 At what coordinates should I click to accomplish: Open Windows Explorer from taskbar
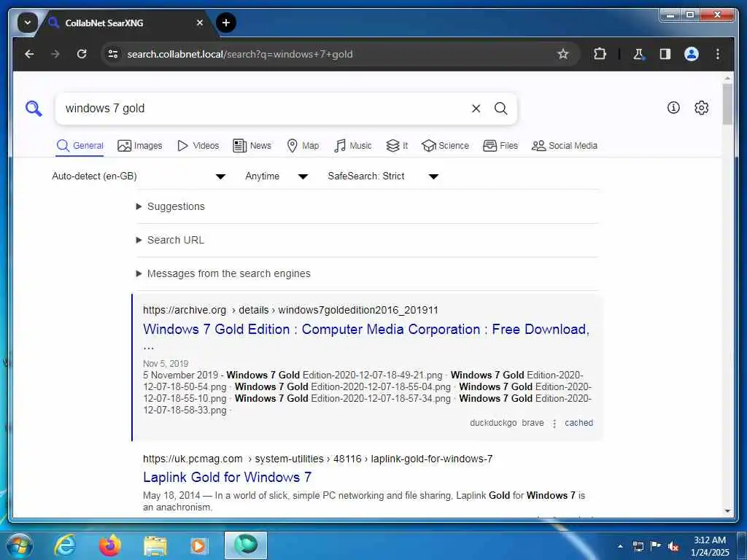155,545
